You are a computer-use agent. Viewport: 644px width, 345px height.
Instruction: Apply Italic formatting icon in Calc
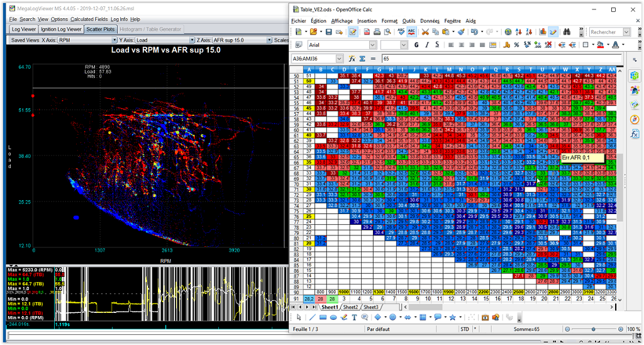[427, 45]
